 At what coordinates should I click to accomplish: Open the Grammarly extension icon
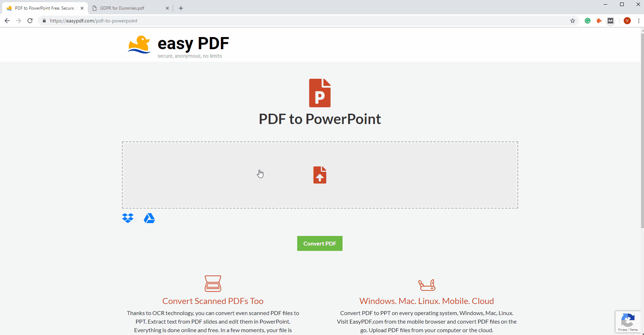click(x=588, y=21)
